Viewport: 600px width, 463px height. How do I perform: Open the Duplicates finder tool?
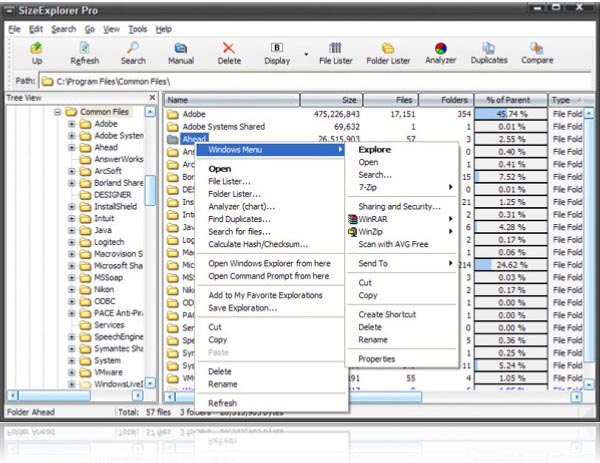(x=489, y=52)
